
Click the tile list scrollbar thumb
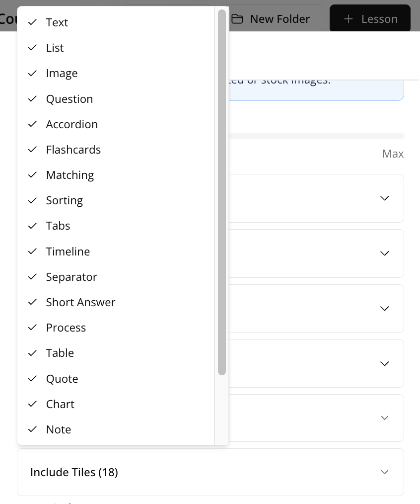coord(221,192)
